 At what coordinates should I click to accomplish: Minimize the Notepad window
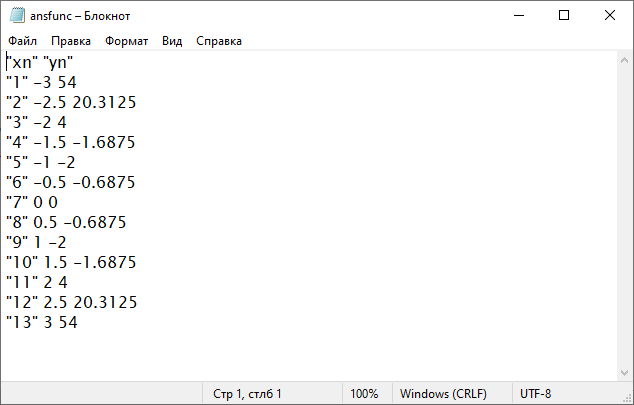pos(518,16)
